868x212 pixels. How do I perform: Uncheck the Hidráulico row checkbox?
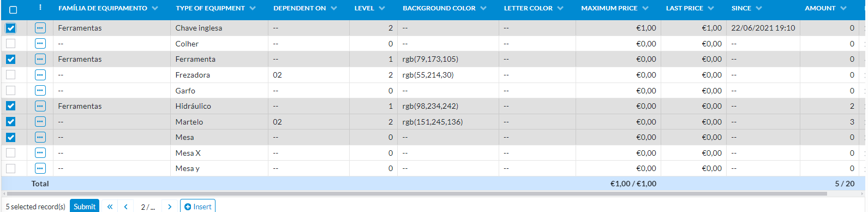tap(11, 106)
